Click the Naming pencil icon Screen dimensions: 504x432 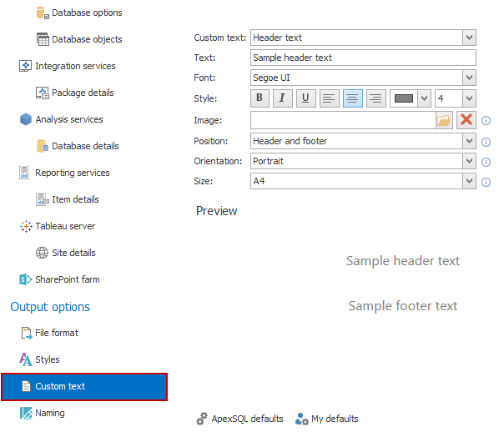tap(26, 413)
